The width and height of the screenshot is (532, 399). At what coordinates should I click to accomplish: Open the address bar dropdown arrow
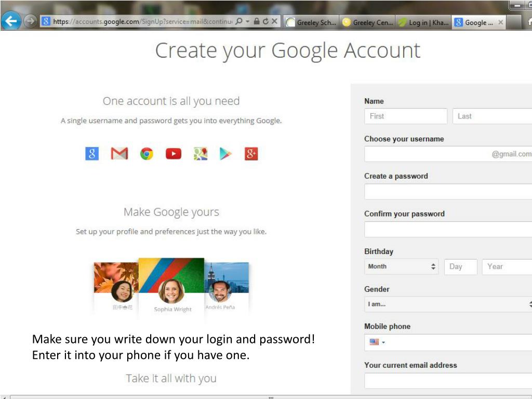[247, 21]
